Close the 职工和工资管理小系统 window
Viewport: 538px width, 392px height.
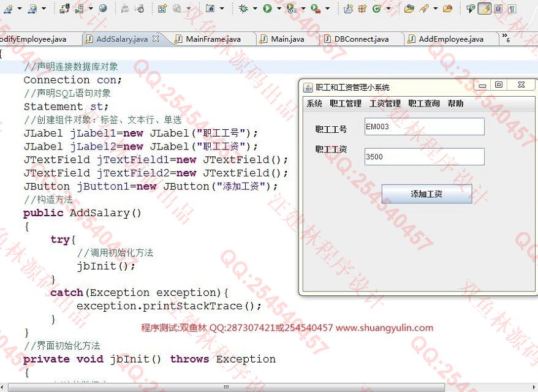(x=521, y=85)
